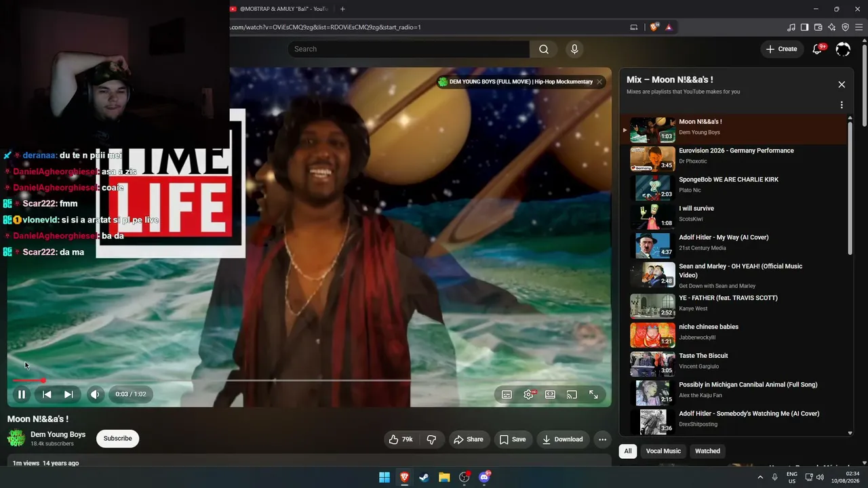868x488 pixels.
Task: Toggle subtitles on the video player
Action: 507,394
